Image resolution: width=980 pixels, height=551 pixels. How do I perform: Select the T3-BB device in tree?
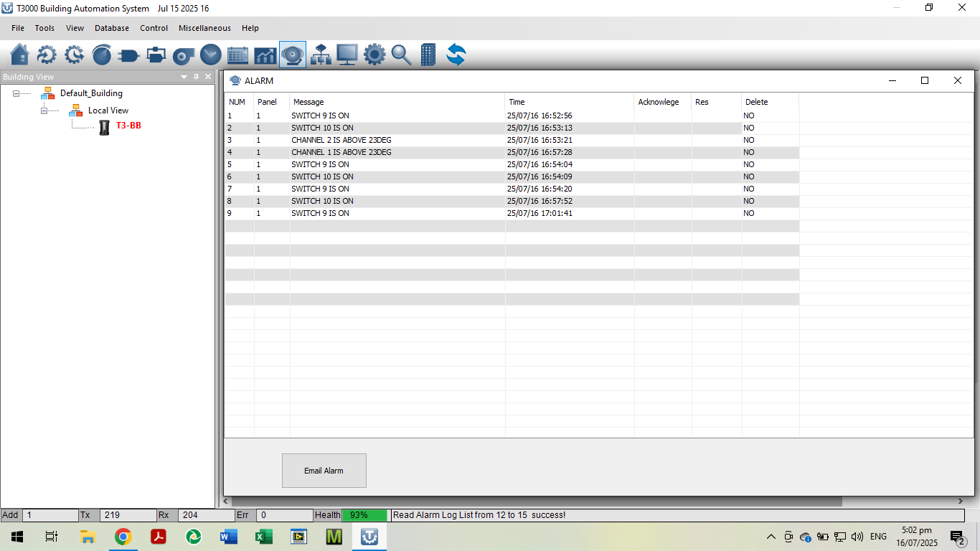[x=128, y=126]
